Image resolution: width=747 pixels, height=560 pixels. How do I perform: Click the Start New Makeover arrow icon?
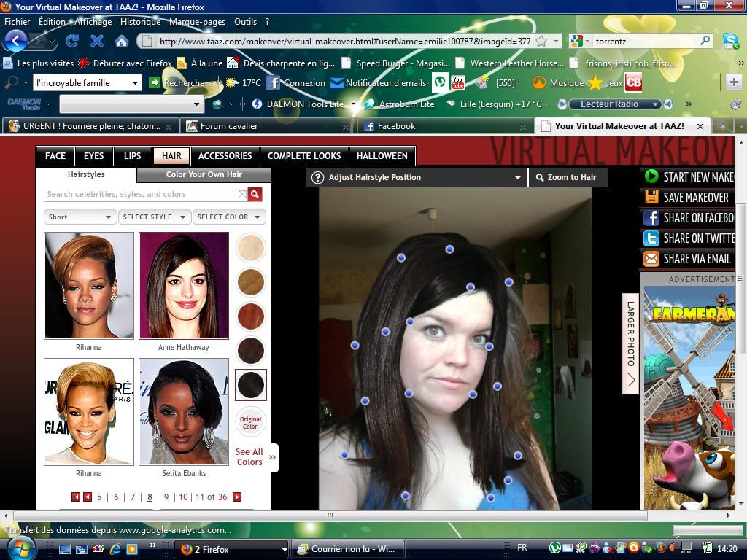[x=651, y=176]
